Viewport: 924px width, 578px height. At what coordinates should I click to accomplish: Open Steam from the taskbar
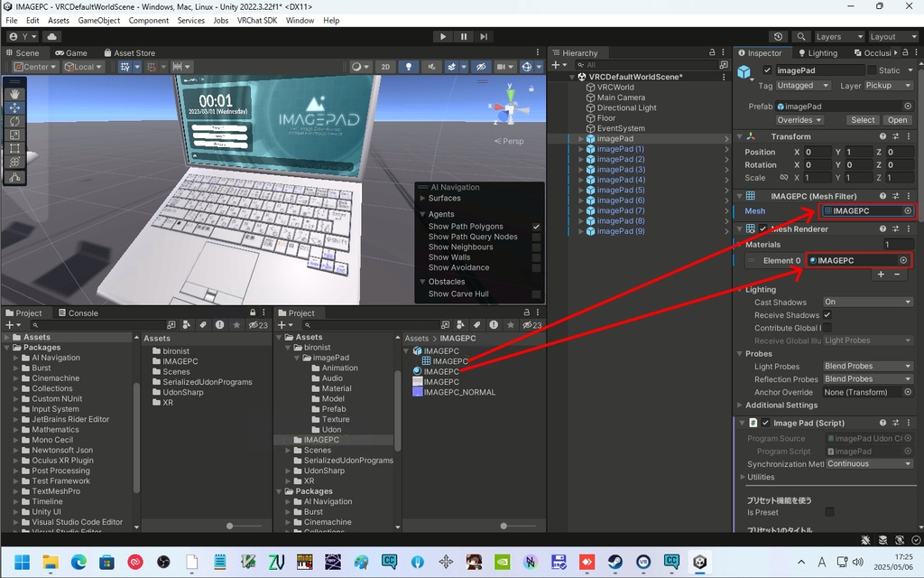[x=615, y=562]
